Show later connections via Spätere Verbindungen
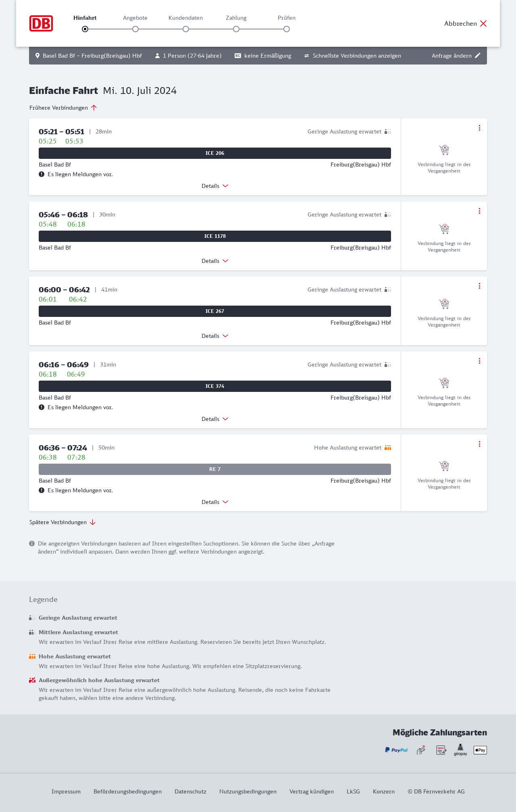This screenshot has height=812, width=516. point(62,522)
